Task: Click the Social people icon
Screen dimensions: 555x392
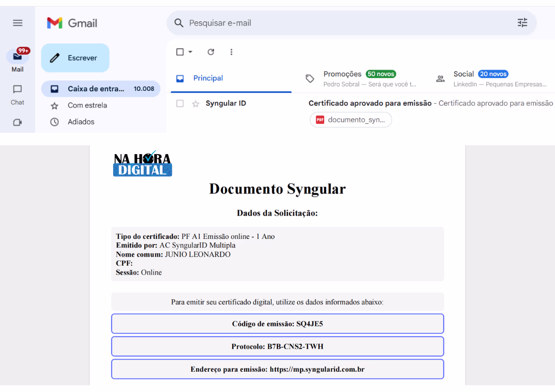Action: [x=440, y=78]
